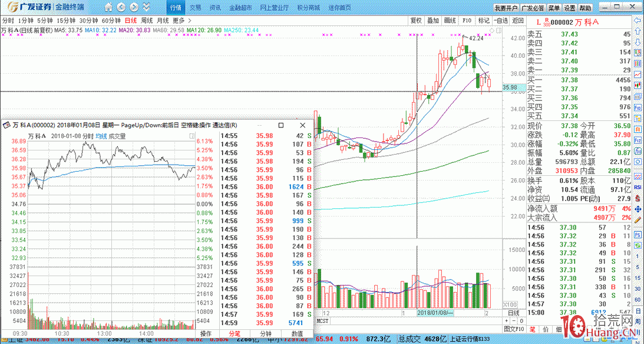Select the 价 tab under tick list
The width and height of the screenshot is (644, 344).
(546, 329)
